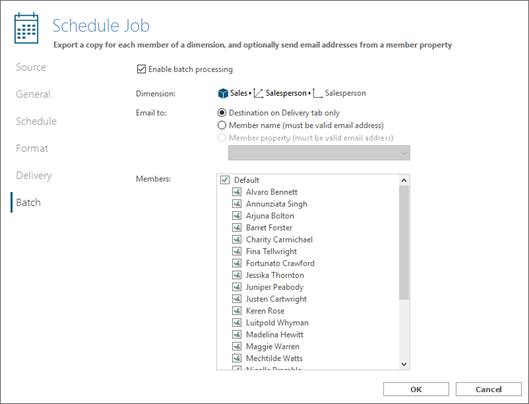529x404 pixels.
Task: Select Destination on Delivery tab only
Action: click(222, 113)
